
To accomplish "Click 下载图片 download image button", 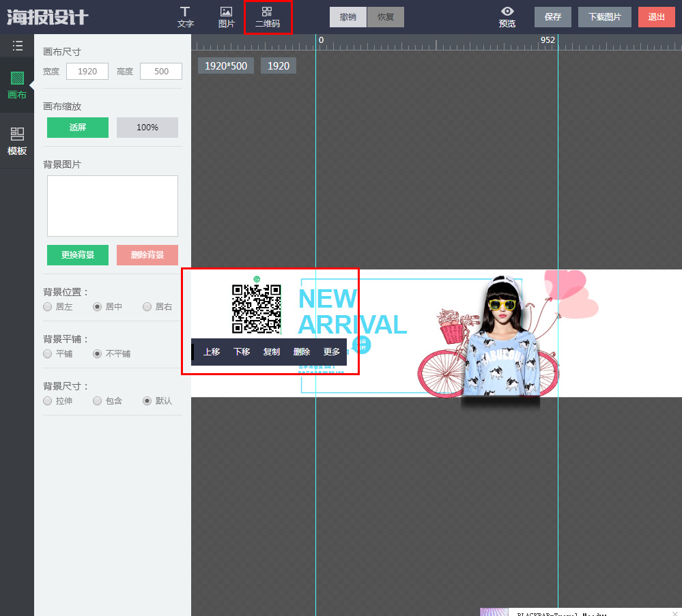I will pos(605,17).
